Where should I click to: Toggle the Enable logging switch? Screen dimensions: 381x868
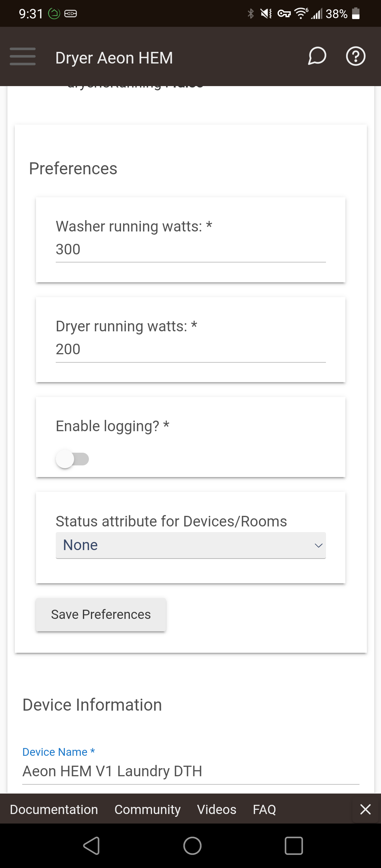coord(72,459)
